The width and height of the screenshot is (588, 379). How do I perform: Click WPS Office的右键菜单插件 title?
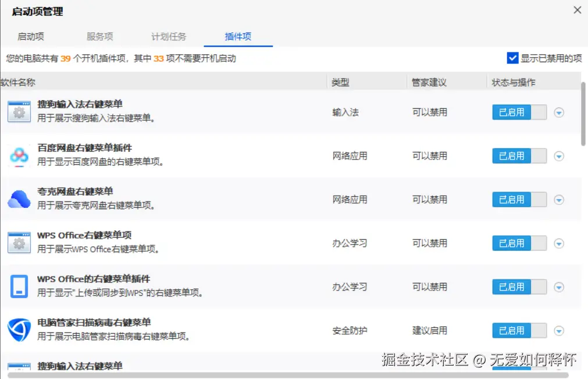click(94, 278)
